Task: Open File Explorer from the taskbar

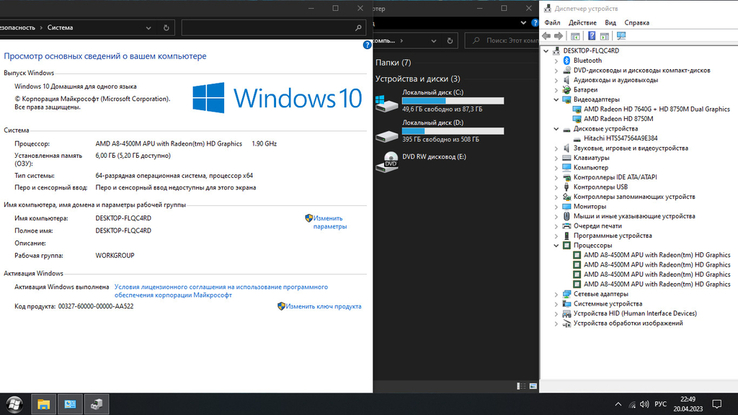Action: 43,404
